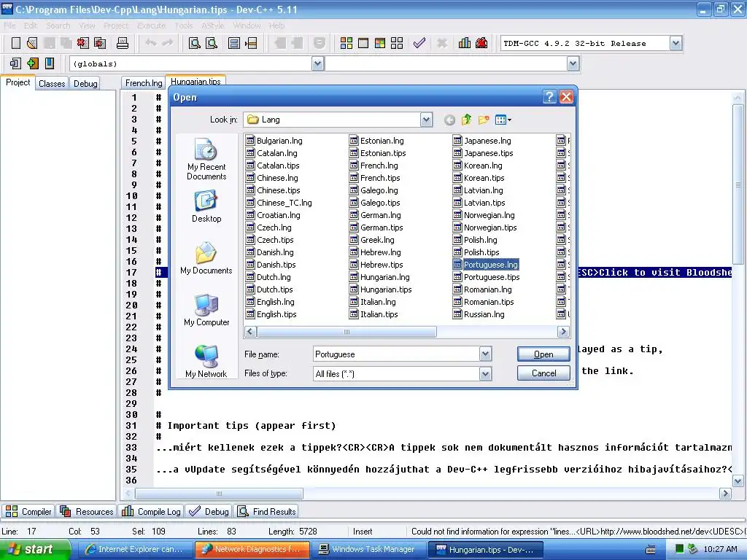
Task: Select the Hungarian.tips file
Action: coord(380,289)
